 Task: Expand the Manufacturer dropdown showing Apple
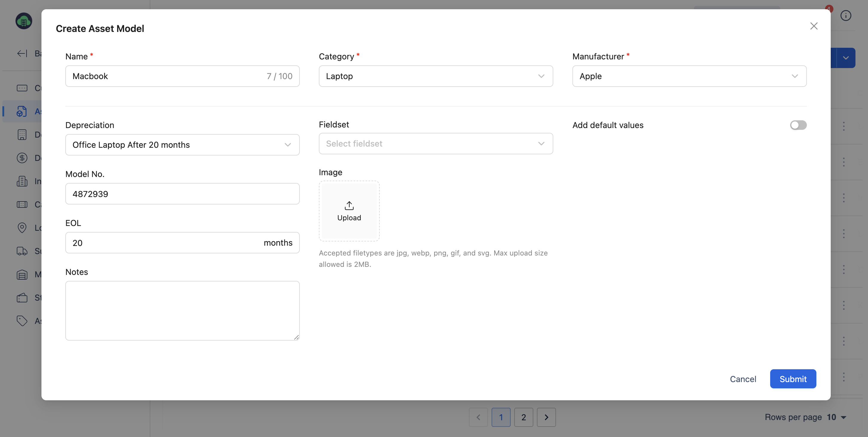(689, 76)
